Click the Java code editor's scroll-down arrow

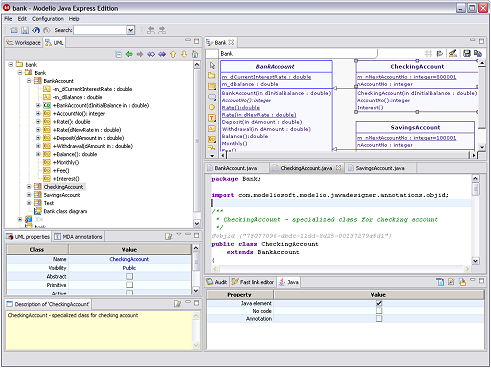click(476, 261)
